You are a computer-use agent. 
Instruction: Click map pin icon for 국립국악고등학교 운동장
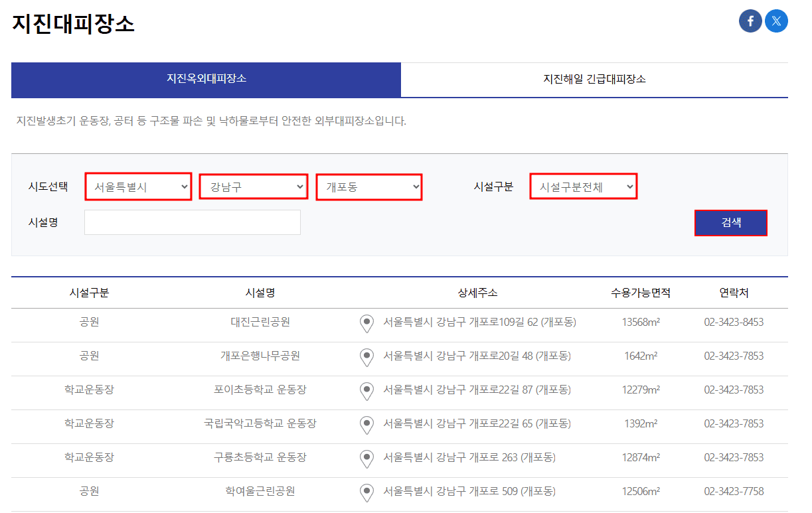click(366, 425)
